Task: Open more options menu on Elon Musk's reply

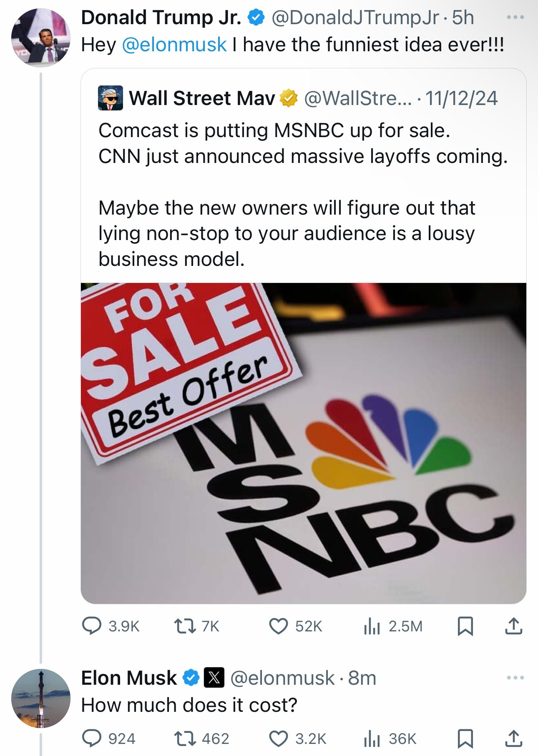Action: pos(515,678)
